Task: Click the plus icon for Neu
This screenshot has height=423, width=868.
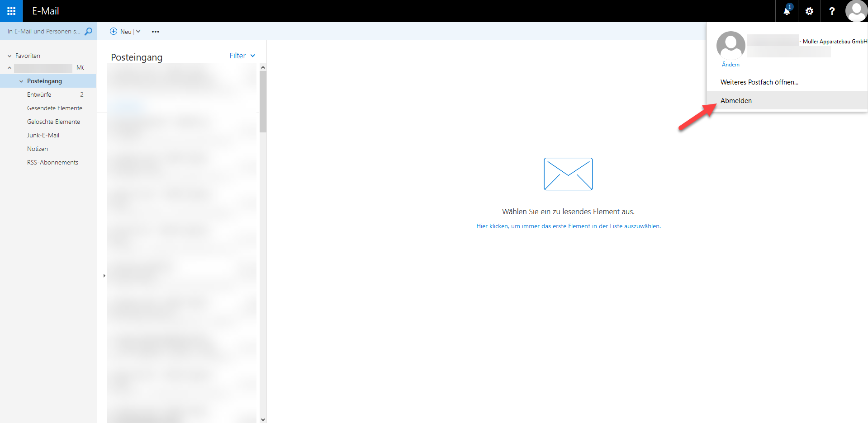Action: click(x=114, y=31)
